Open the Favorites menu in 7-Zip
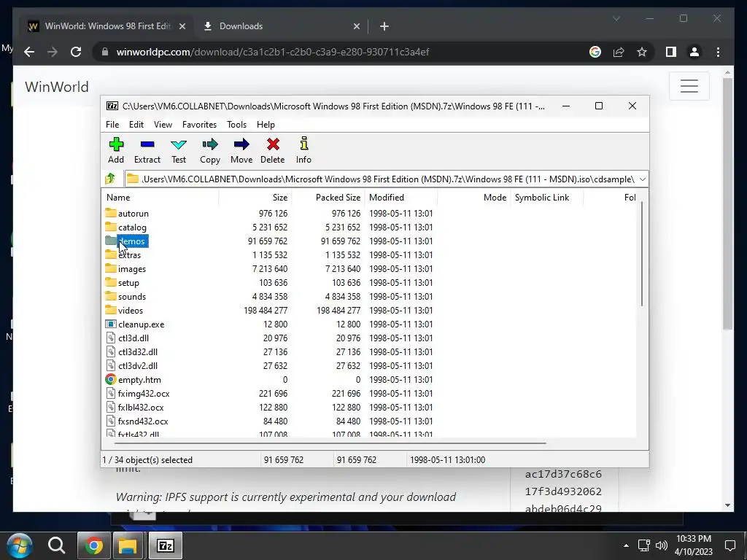747x560 pixels. click(199, 124)
